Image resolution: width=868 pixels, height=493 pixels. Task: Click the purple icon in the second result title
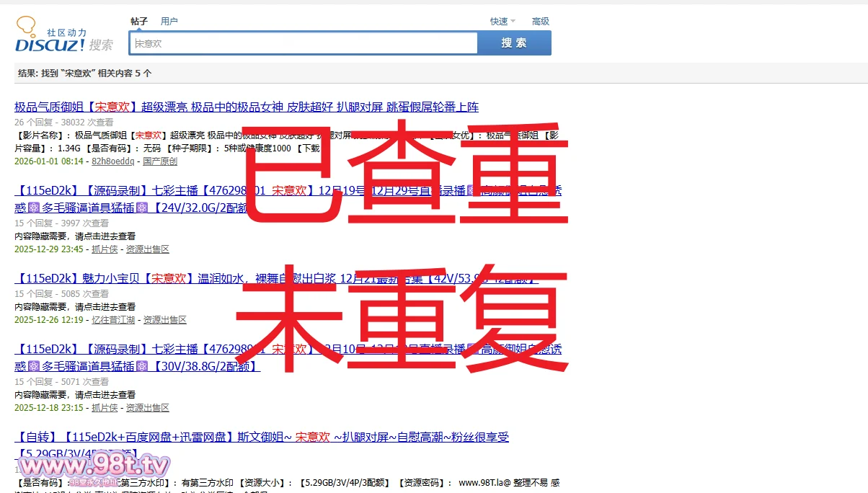click(x=33, y=208)
